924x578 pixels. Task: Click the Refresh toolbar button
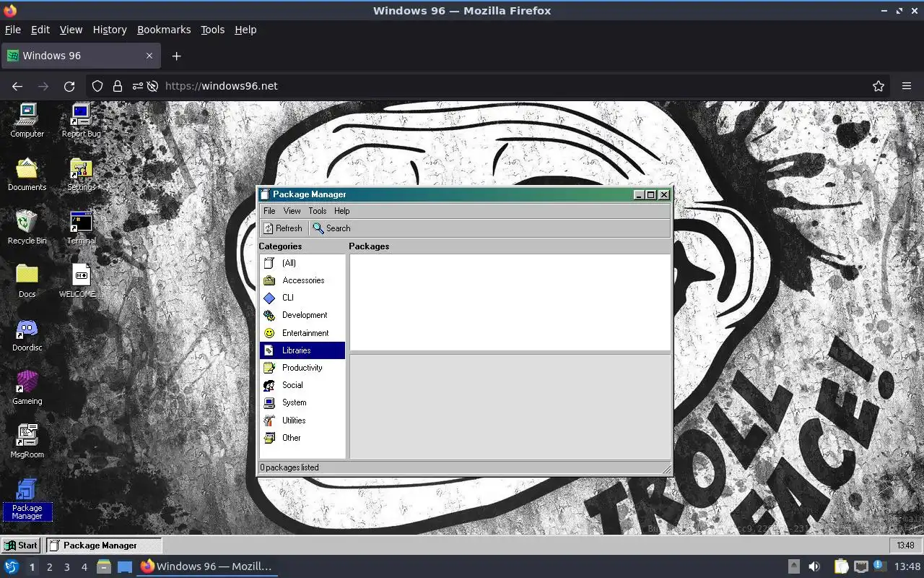(x=283, y=228)
